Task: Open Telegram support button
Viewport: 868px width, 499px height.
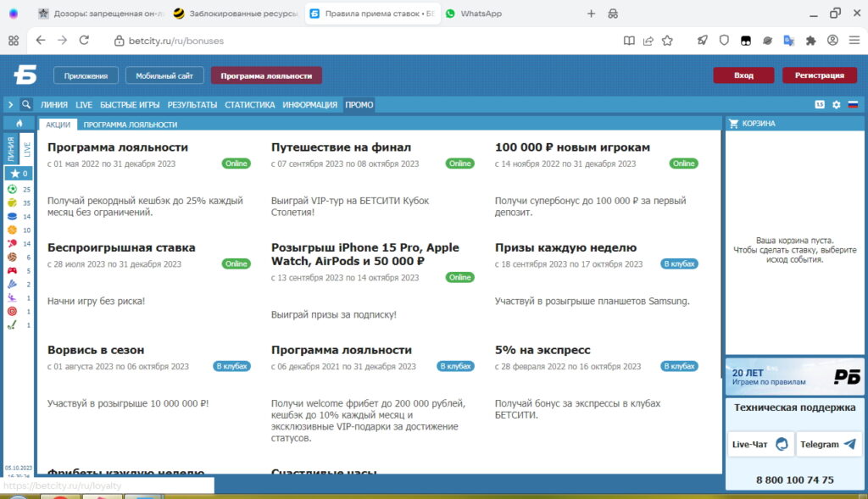Action: (829, 444)
